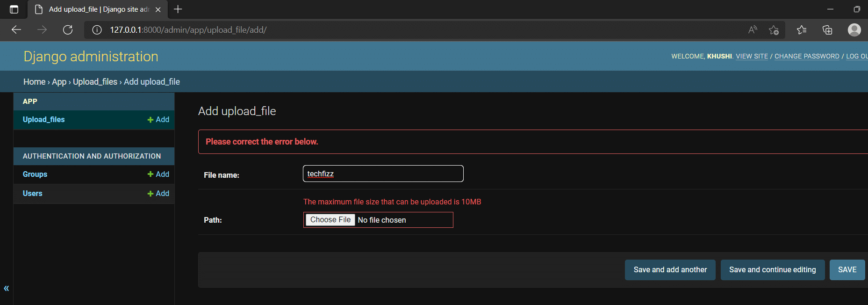The width and height of the screenshot is (868, 305).
Task: Add this page to favorites using the star icon
Action: 774,30
